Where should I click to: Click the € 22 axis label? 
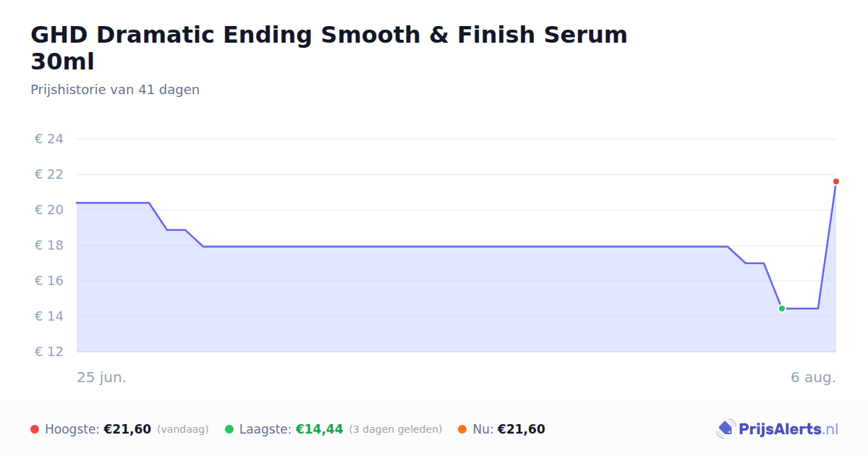coord(49,174)
